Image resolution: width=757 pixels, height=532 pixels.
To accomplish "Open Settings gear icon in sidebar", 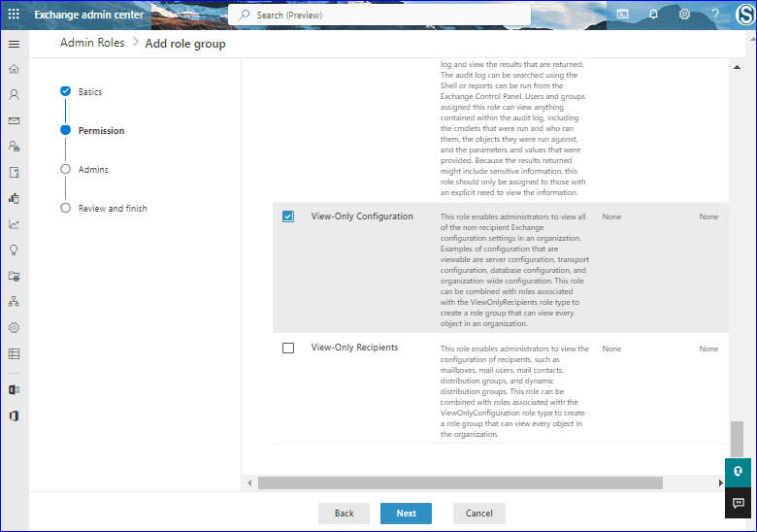I will [14, 328].
